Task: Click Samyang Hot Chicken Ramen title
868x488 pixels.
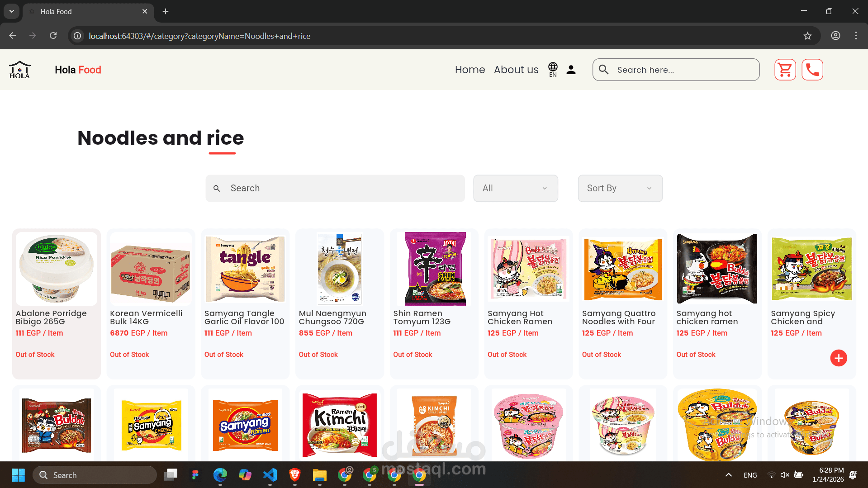Action: tap(520, 317)
